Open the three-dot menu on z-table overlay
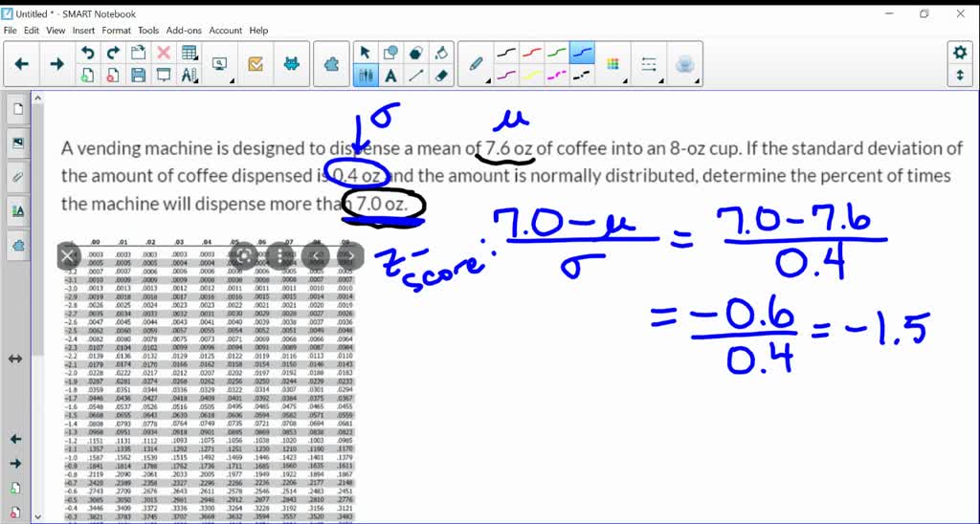Screen dimensions: 980x524 tap(280, 255)
